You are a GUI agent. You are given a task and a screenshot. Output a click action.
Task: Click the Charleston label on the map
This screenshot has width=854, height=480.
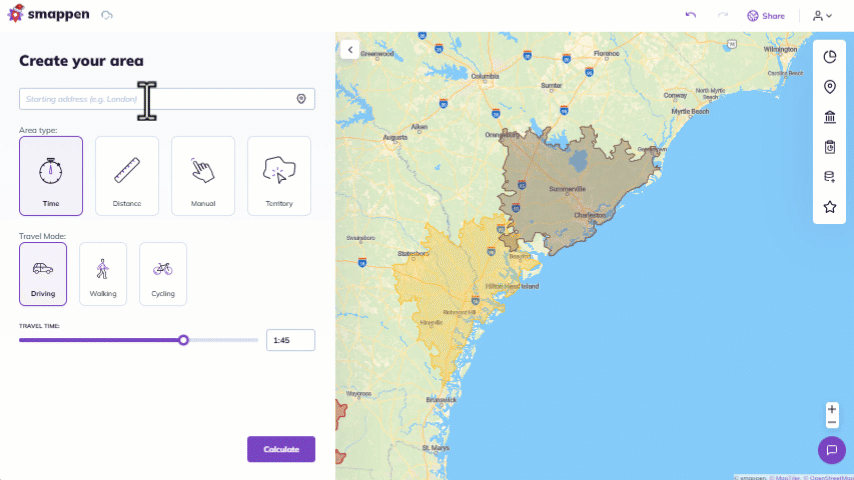[x=589, y=215]
